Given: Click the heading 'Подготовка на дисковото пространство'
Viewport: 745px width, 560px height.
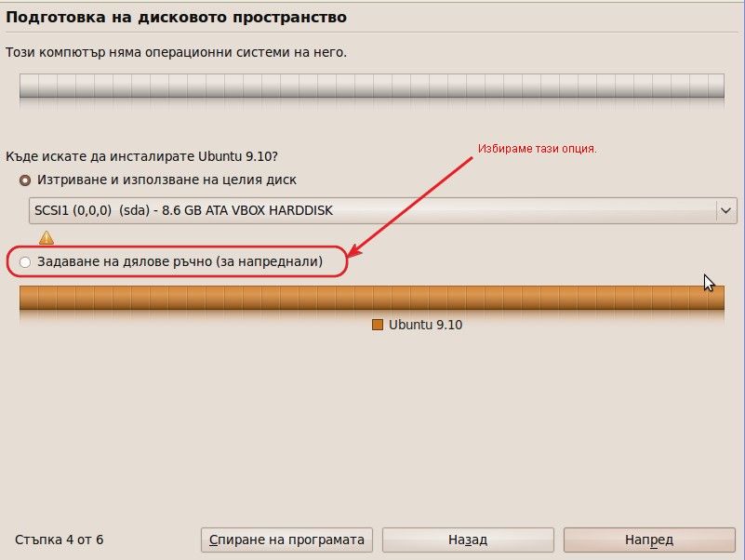Looking at the screenshot, I should (177, 17).
